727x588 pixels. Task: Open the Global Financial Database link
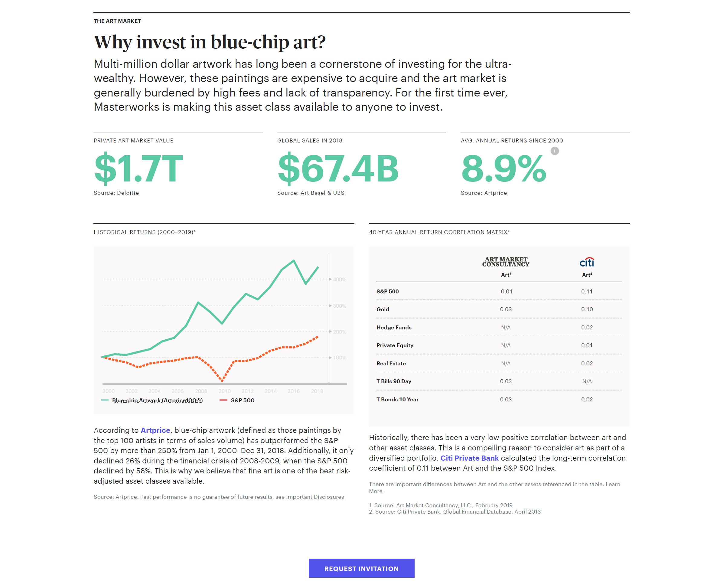[477, 512]
